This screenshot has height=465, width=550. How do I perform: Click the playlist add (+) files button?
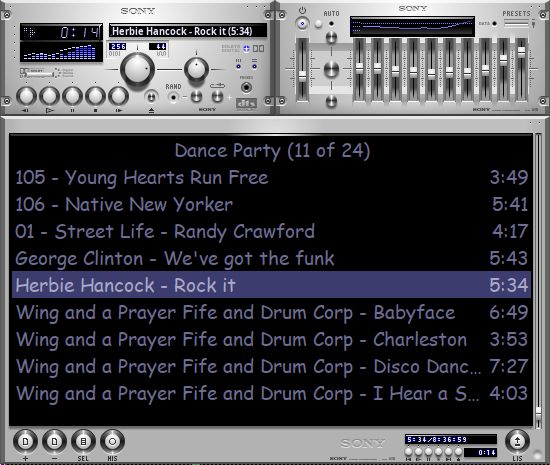25,442
